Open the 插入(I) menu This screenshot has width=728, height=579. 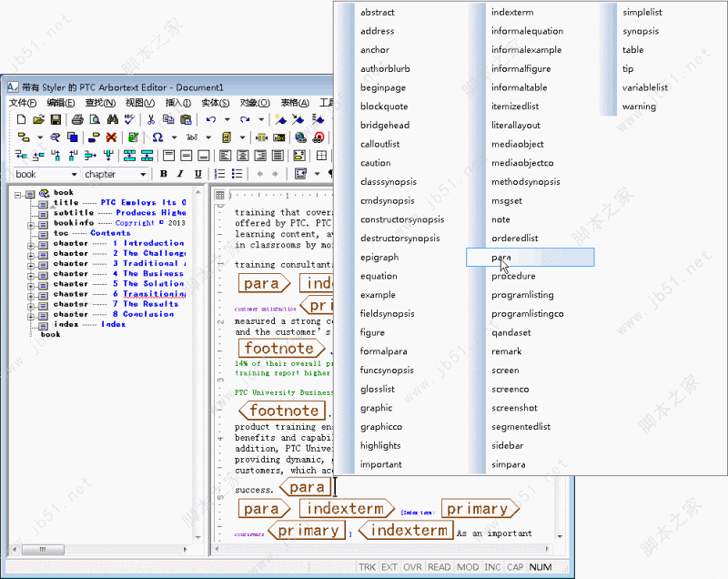pos(178,103)
